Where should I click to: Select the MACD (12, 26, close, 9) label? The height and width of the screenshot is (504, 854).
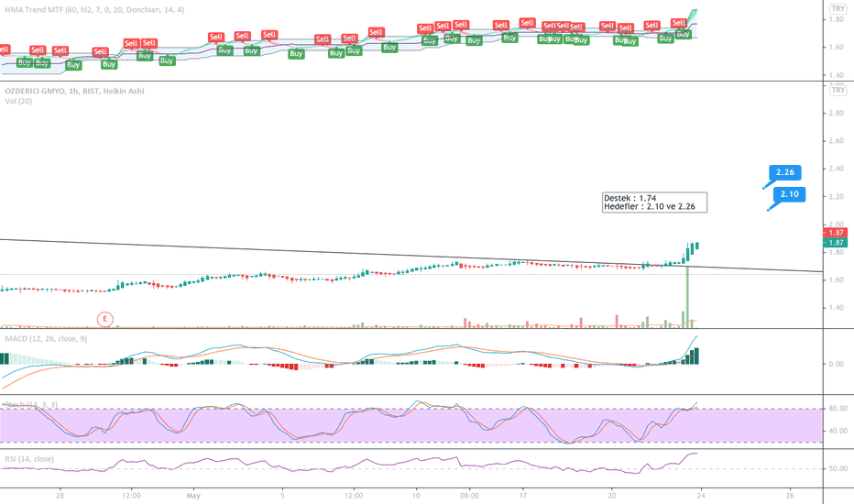click(x=46, y=339)
